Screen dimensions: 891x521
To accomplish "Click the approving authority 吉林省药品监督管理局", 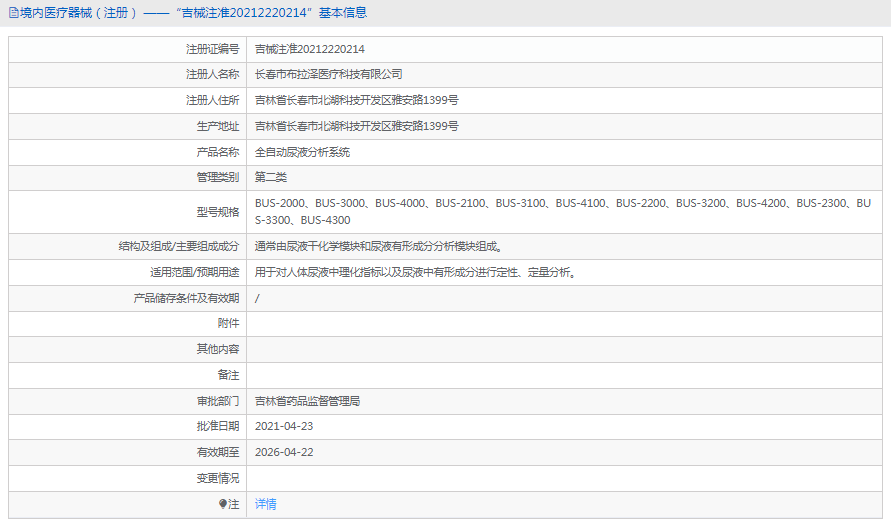I will point(307,401).
